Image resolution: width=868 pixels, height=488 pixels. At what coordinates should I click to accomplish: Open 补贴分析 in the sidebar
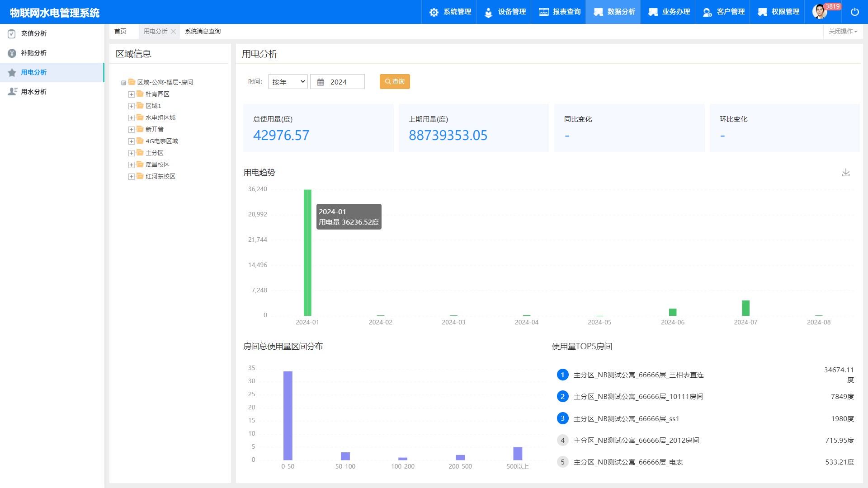click(33, 53)
